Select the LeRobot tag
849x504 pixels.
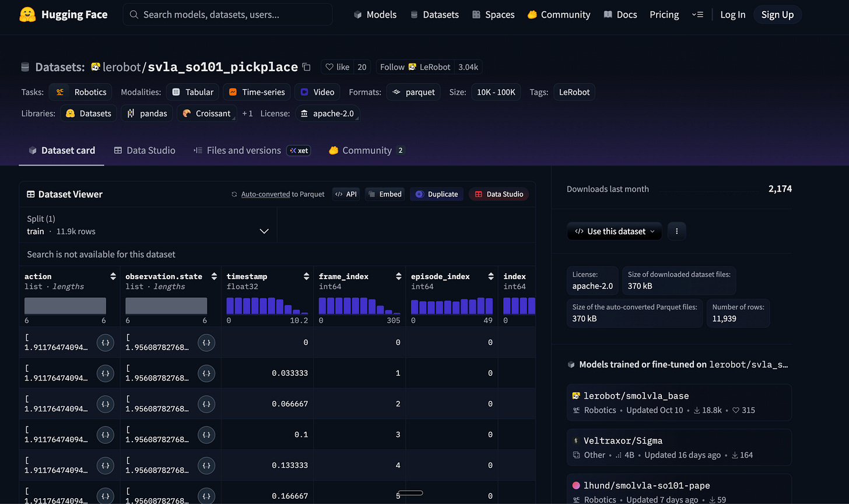point(574,92)
